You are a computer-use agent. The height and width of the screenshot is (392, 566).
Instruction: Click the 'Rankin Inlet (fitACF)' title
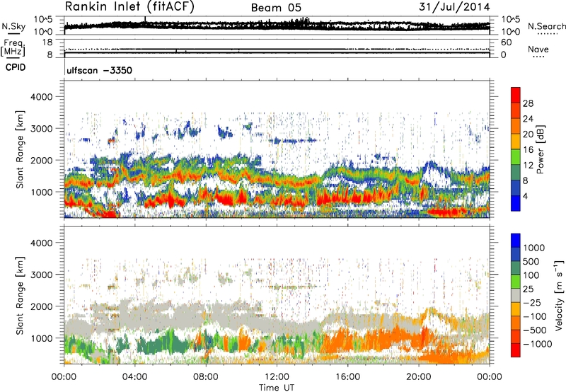(x=129, y=7)
